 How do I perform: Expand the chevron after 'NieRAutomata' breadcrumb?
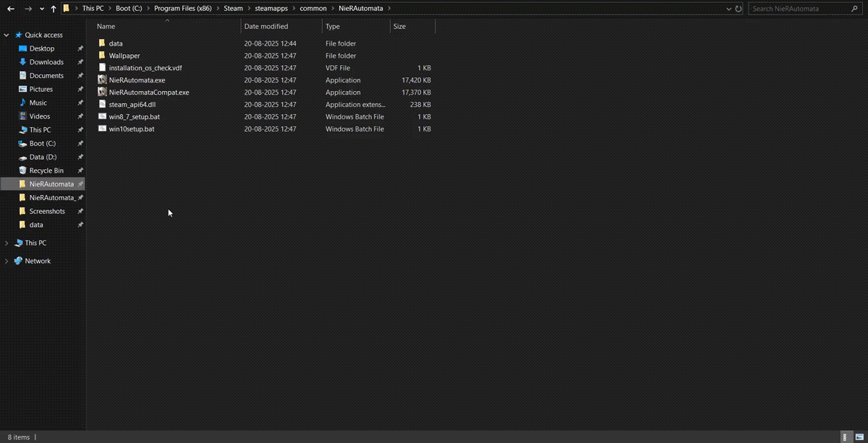(x=389, y=9)
